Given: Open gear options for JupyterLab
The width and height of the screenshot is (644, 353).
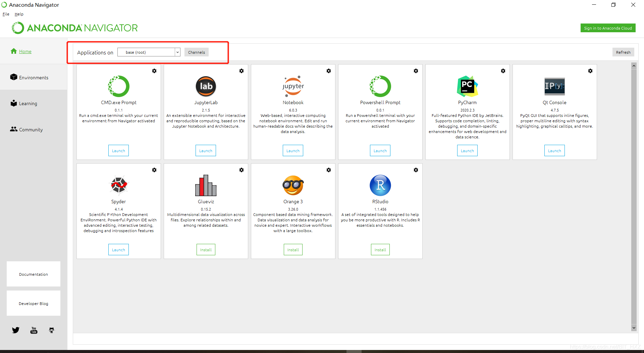Looking at the screenshot, I should tap(241, 71).
